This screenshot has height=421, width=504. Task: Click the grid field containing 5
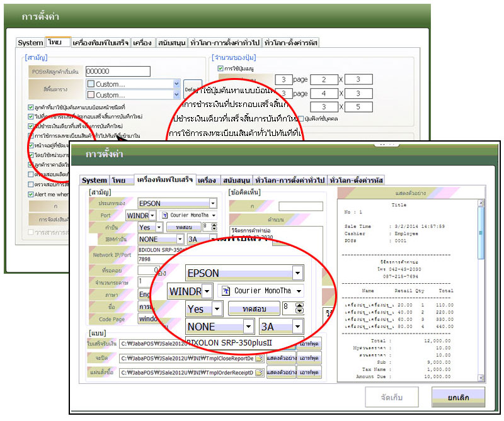tap(358, 107)
